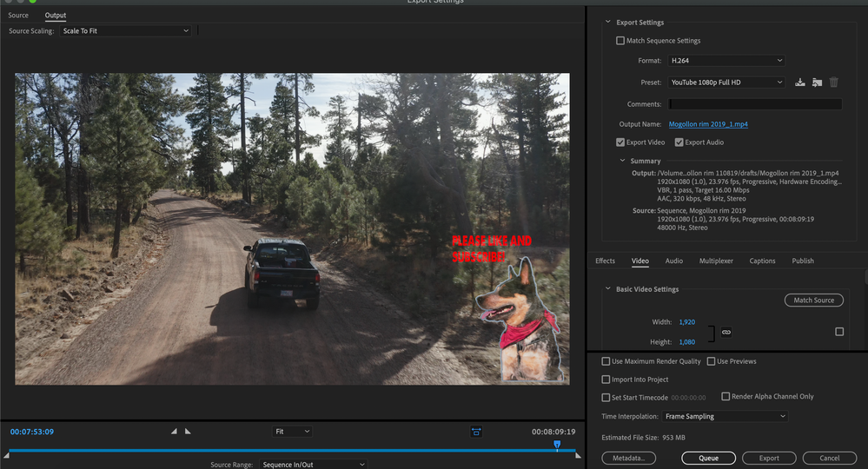Click the Comments input field
Image resolution: width=868 pixels, height=469 pixels.
[x=755, y=104]
